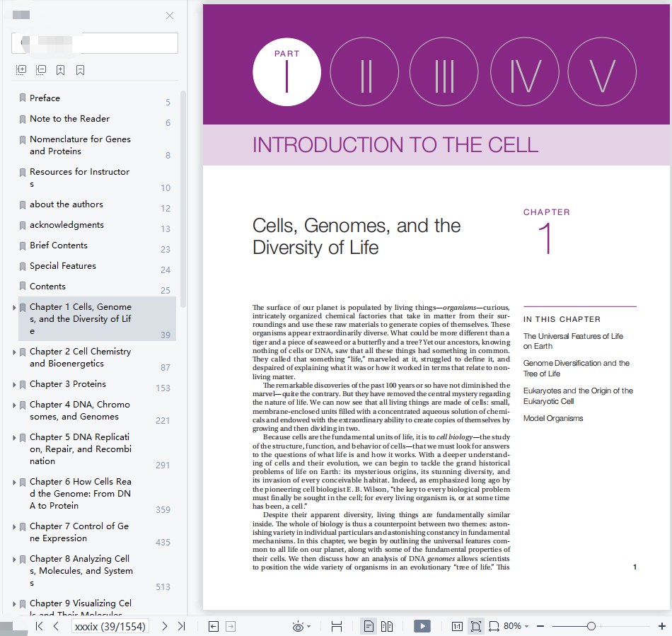Set zoom to actual size 1:1

[457, 627]
